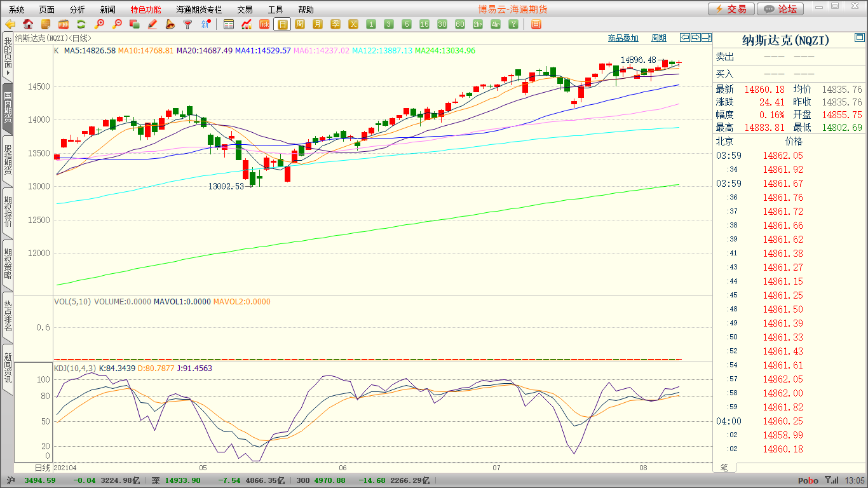
Task: Open the 页面 menu
Action: [x=47, y=10]
